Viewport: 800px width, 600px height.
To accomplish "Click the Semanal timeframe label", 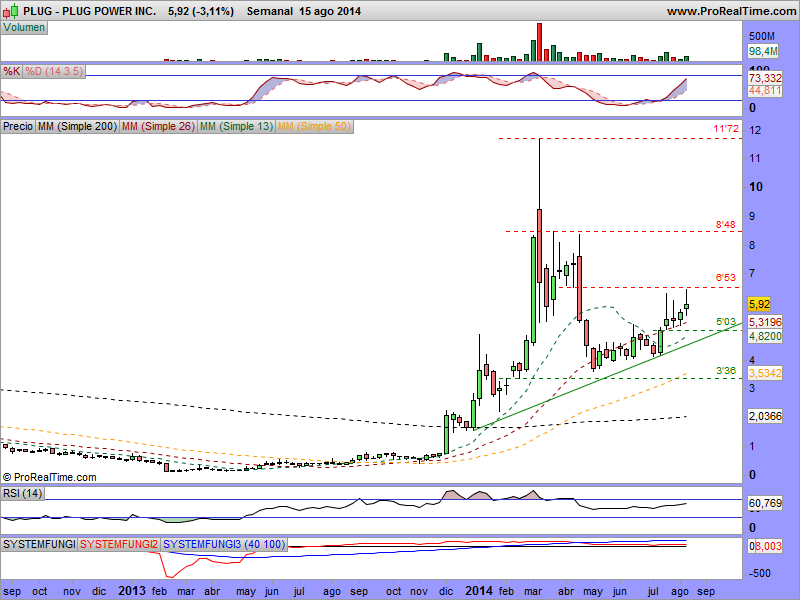I will point(269,11).
